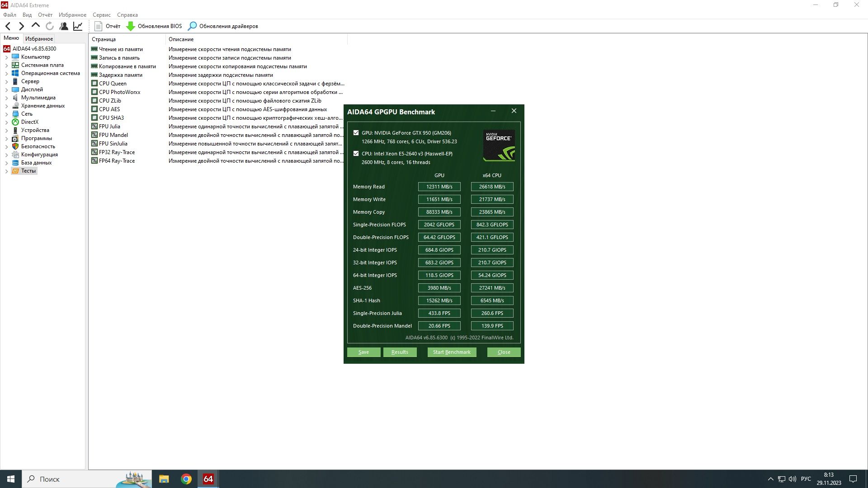The height and width of the screenshot is (488, 868).
Task: Select the Системная плата tree icon
Action: click(15, 65)
